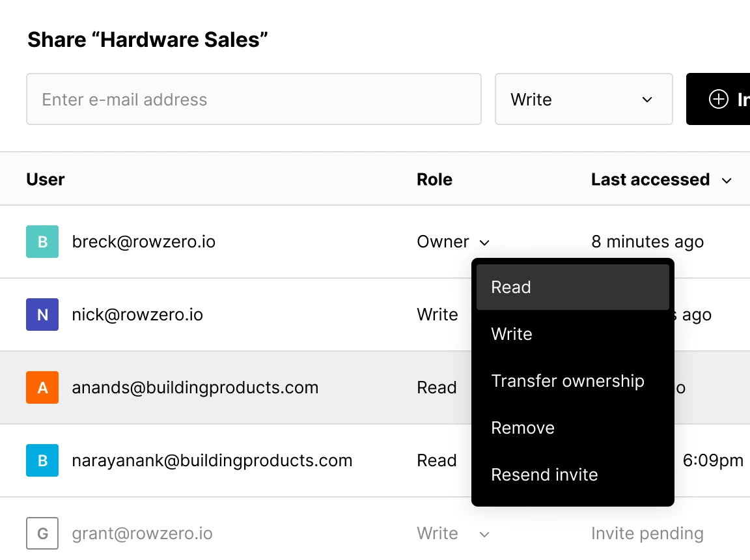Screen dimensions: 750x560
Task: Click nick's purple N avatar
Action: coord(42,315)
